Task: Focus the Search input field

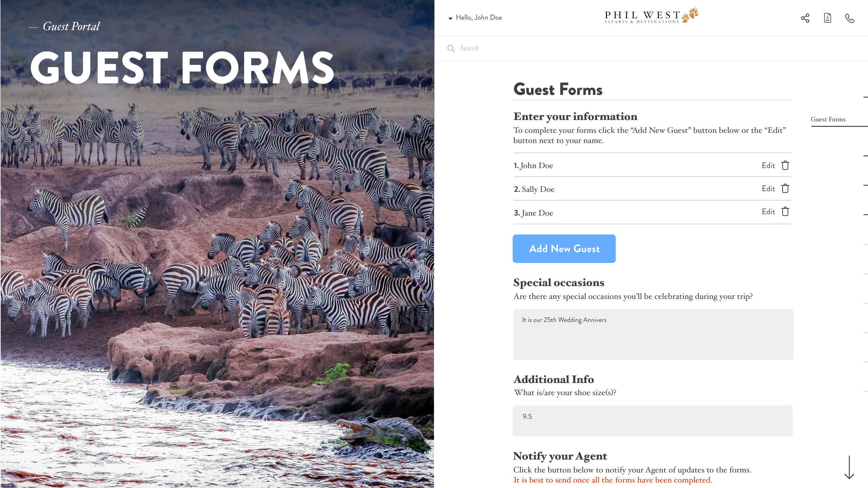Action: (644, 48)
